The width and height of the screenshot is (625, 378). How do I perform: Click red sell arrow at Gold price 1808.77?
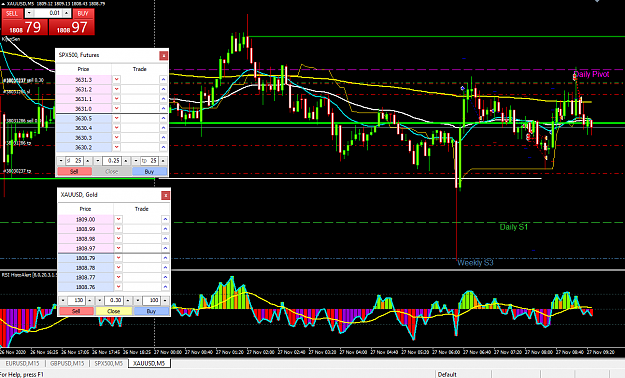click(x=118, y=277)
